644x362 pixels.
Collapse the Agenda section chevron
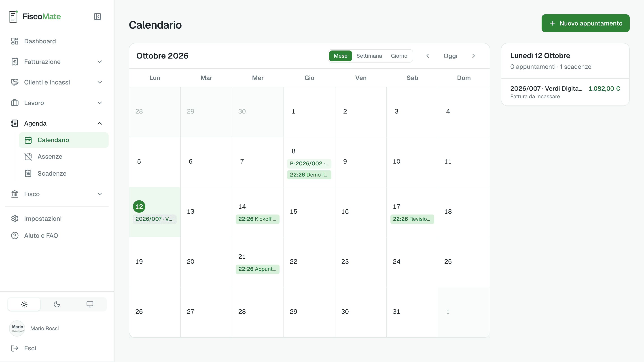point(100,123)
